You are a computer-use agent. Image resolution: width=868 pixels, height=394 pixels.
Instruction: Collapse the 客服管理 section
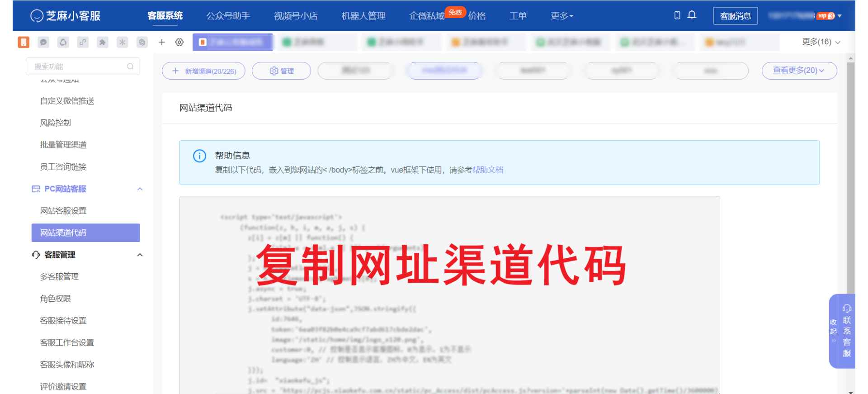point(140,255)
